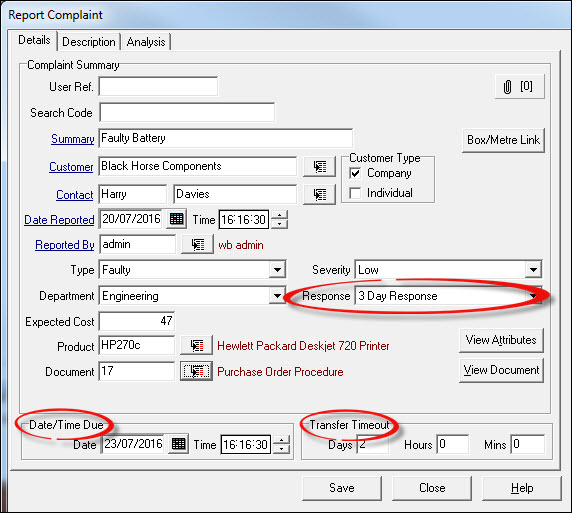Open the Reported By lookup icon button
The height and width of the screenshot is (513, 572).
[197, 244]
